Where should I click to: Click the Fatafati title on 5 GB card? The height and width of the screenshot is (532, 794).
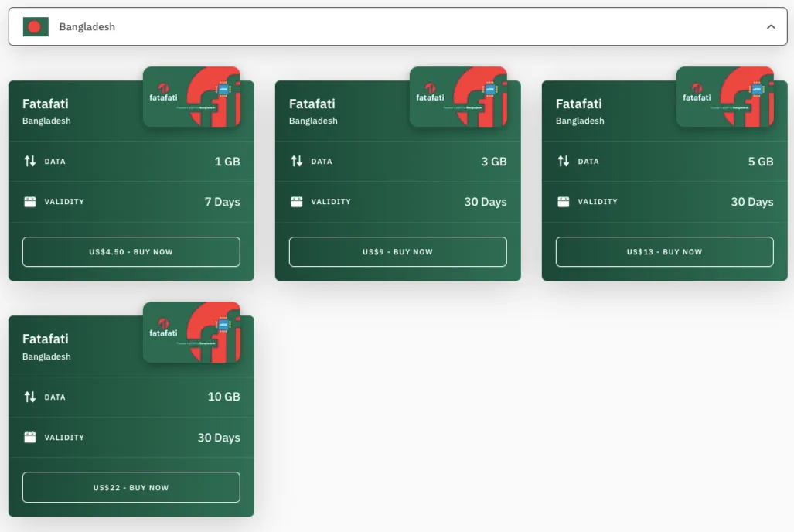[x=579, y=104]
